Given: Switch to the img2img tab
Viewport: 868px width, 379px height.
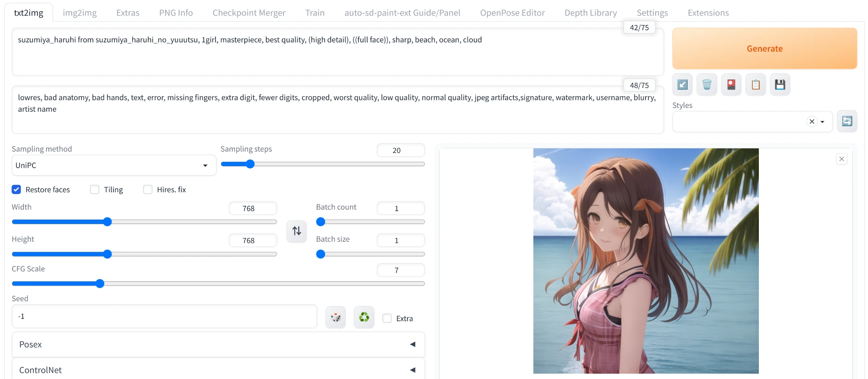Looking at the screenshot, I should point(80,13).
